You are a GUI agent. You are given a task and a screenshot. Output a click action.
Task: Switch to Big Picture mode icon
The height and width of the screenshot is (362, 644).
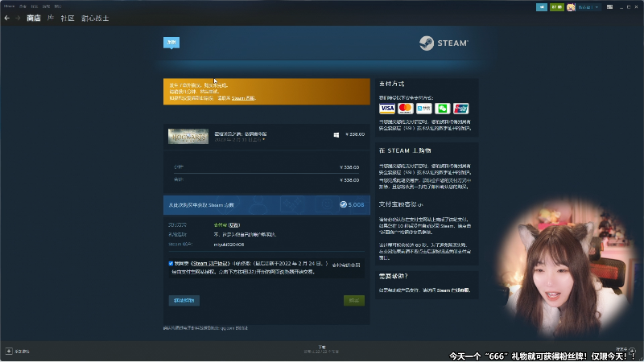coord(610,7)
